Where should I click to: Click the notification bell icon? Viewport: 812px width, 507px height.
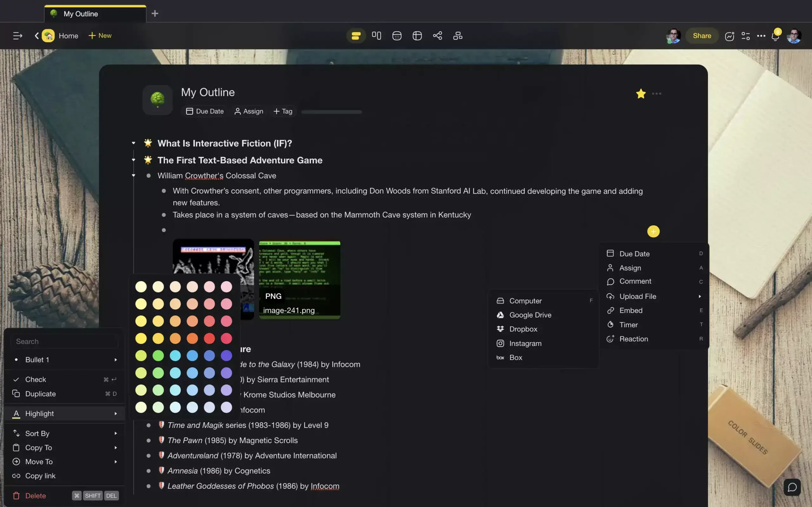point(775,36)
